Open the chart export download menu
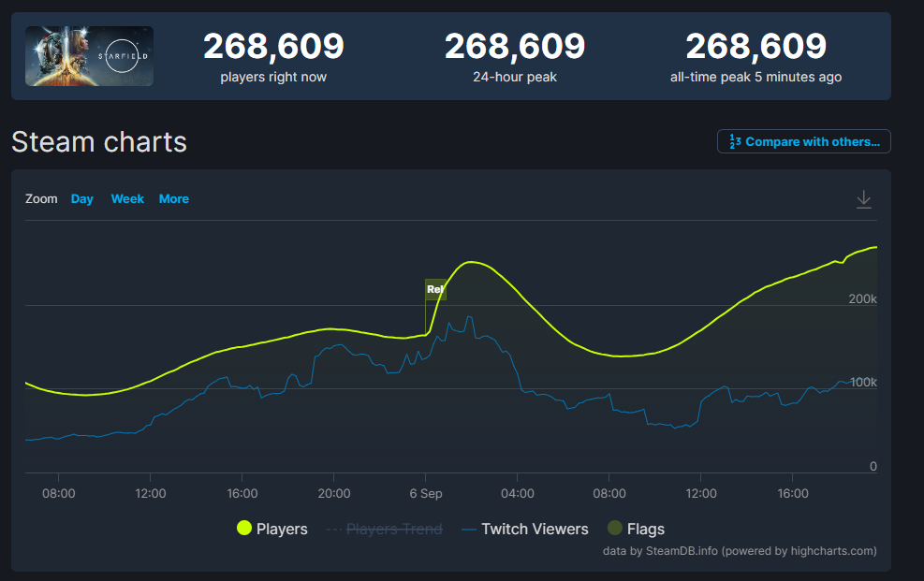 pyautogui.click(x=863, y=199)
